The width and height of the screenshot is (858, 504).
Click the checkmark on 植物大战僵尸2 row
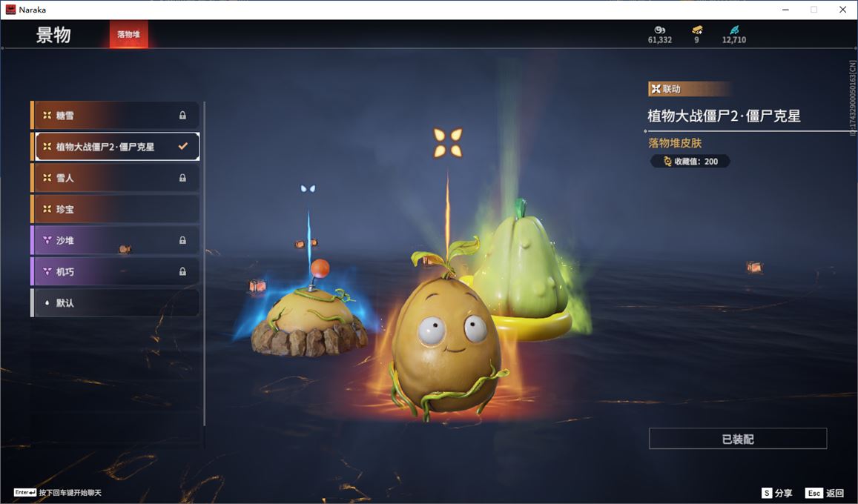point(182,146)
